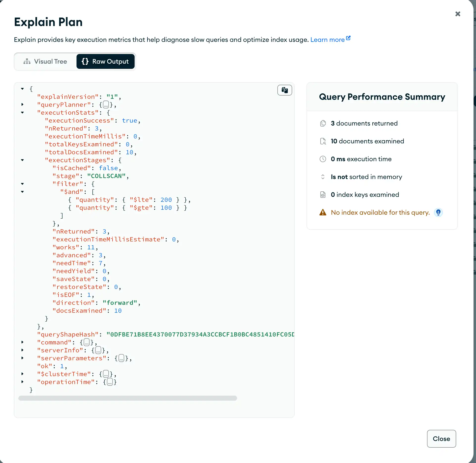Open the Learn more link
This screenshot has height=463, width=476.
click(x=328, y=39)
